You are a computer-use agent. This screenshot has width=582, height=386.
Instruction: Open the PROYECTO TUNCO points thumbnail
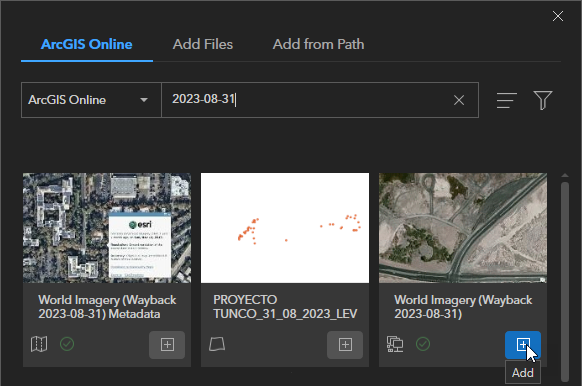[285, 228]
